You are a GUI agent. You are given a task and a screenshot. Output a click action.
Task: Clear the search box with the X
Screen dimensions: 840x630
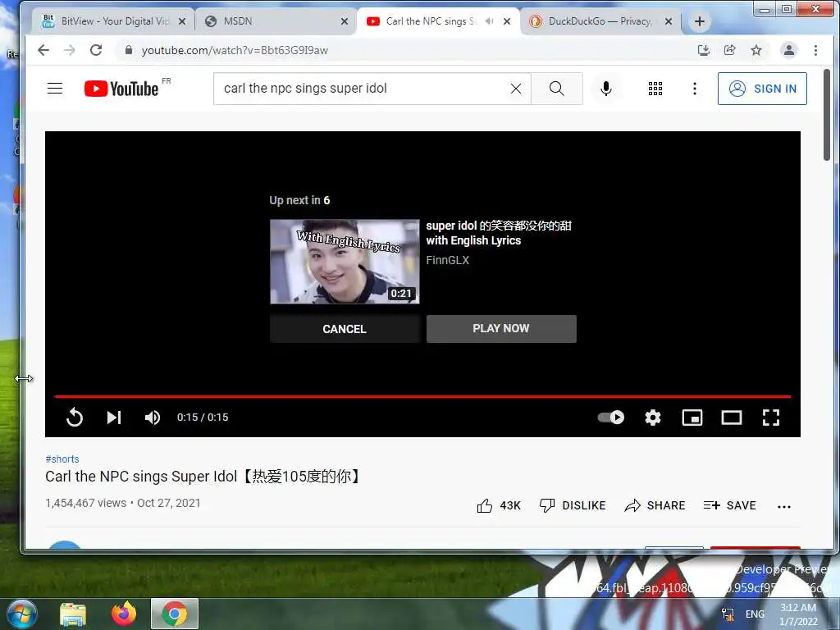(x=515, y=89)
